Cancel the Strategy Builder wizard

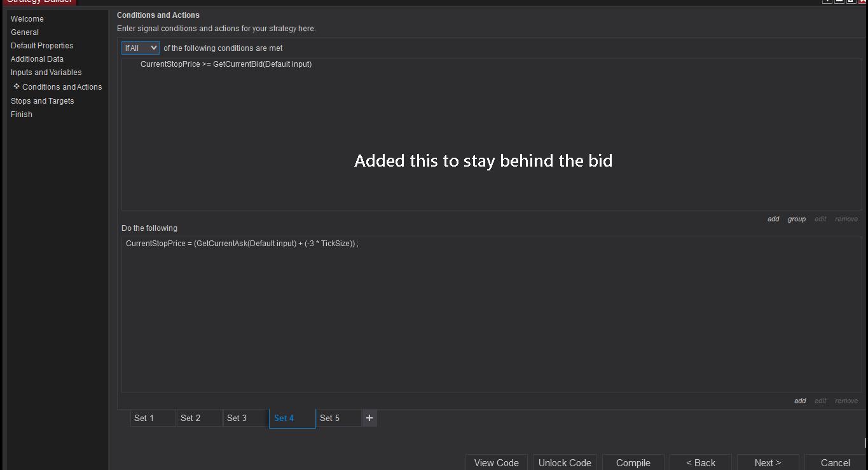835,462
